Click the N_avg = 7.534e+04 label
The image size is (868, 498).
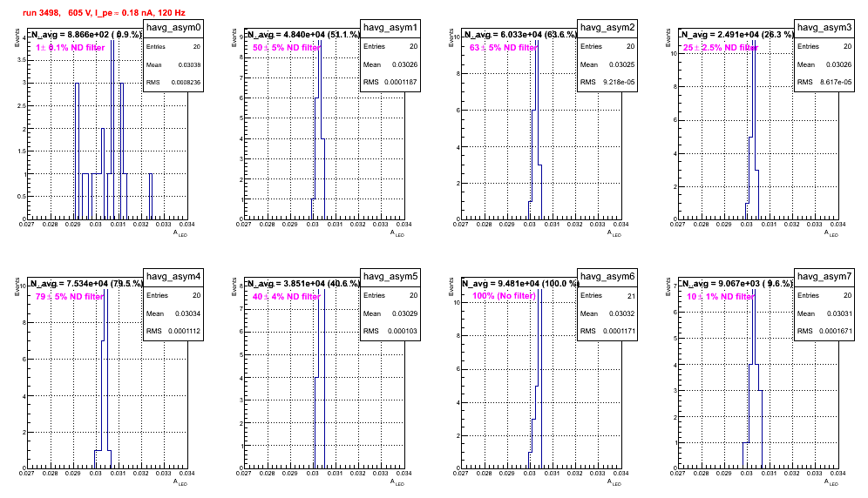coord(85,283)
